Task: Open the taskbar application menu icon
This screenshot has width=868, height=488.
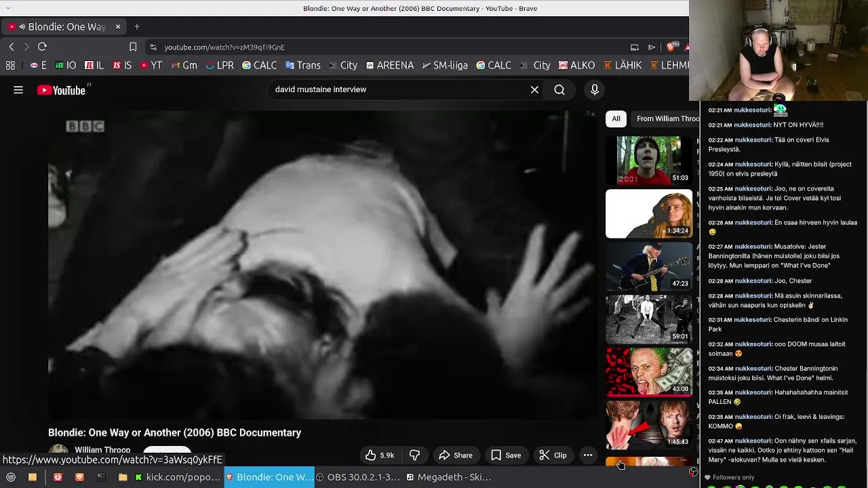Action: click(x=11, y=477)
